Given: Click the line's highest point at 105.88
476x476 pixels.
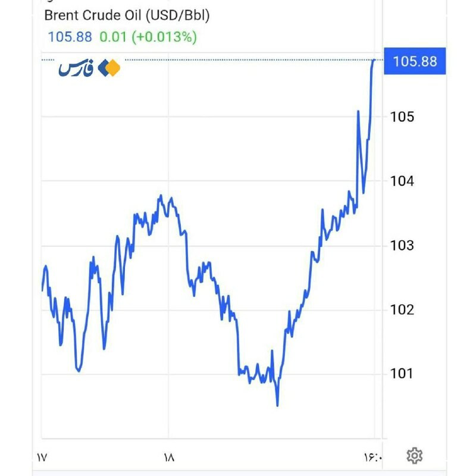Looking at the screenshot, I should click(x=374, y=61).
